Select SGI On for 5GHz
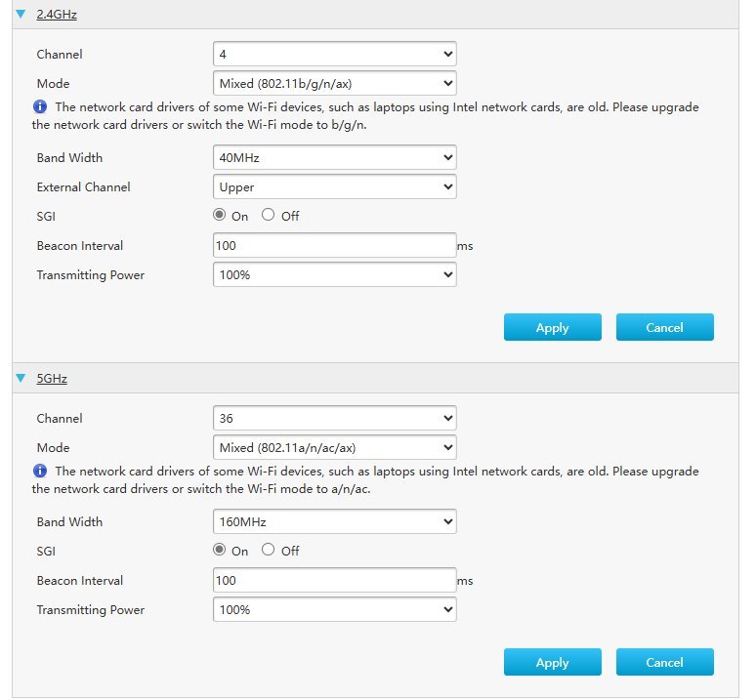 220,550
